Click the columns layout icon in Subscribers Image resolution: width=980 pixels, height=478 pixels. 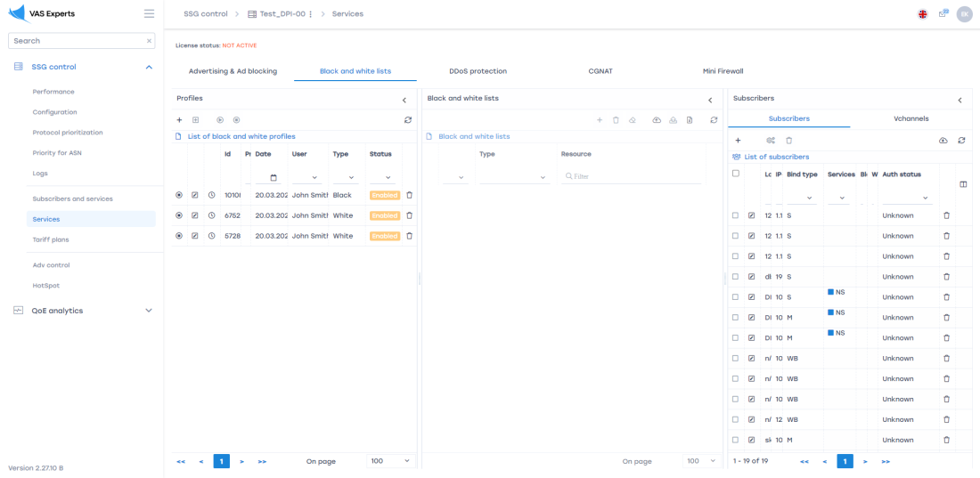coord(963,184)
